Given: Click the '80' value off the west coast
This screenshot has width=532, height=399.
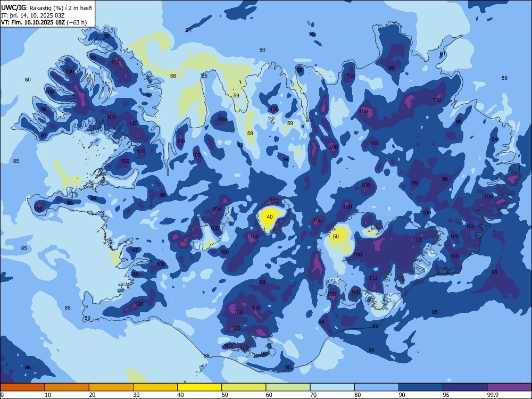Looking at the screenshot, I should click(x=28, y=80).
